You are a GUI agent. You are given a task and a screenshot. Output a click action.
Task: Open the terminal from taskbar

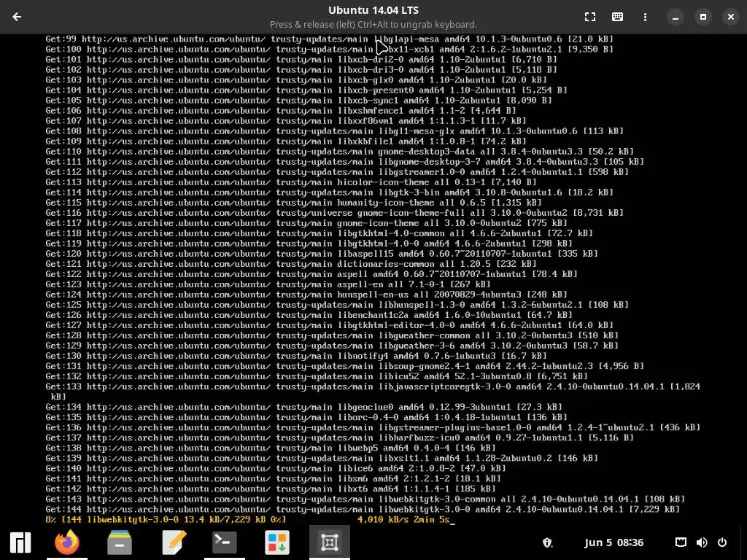225,542
